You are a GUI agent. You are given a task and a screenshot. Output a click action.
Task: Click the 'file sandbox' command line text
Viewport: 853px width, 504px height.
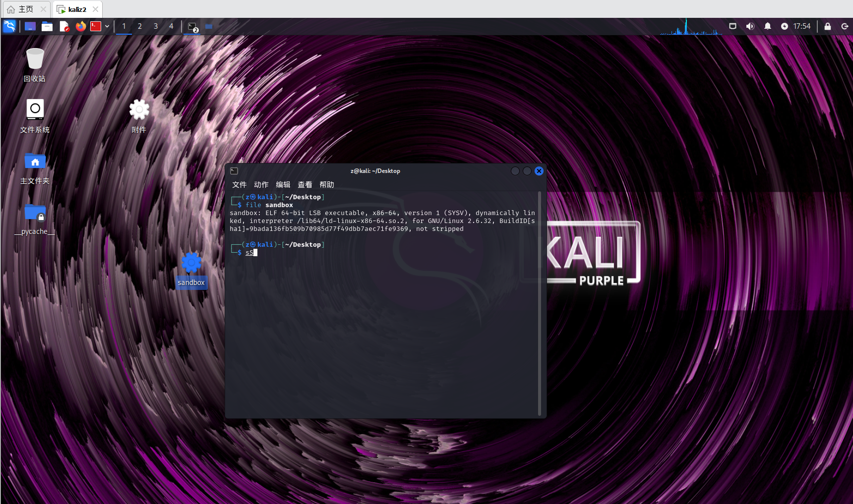coord(269,205)
